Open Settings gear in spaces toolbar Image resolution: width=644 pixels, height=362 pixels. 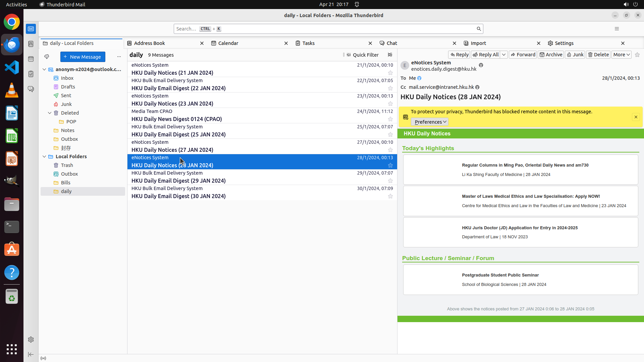click(31, 340)
